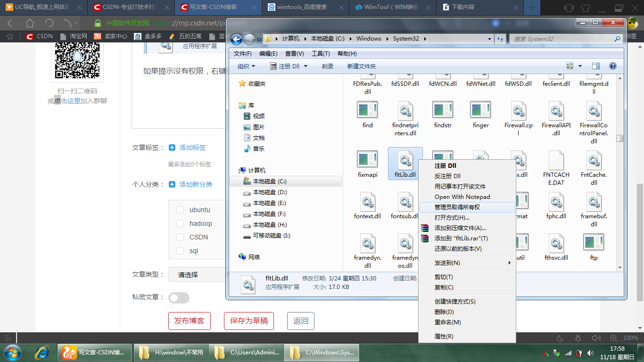Click the 保存为草稿 button
Screen dimensions: 644x362
pyautogui.click(x=249, y=321)
